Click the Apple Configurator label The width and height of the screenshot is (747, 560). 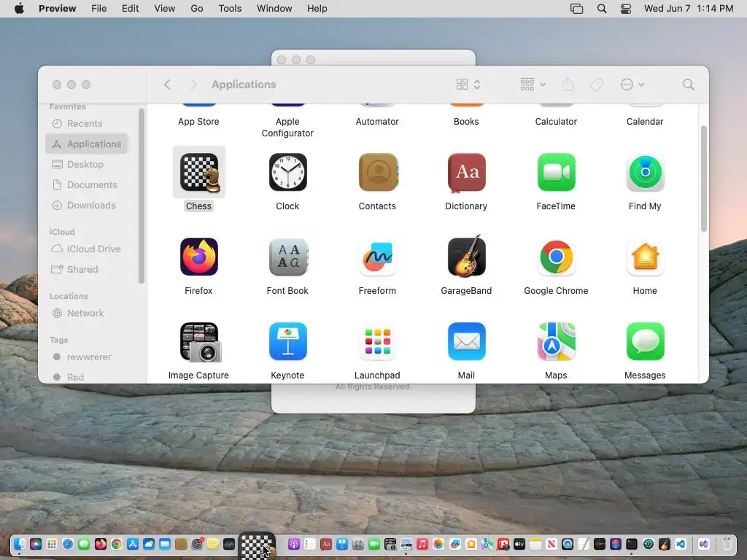pyautogui.click(x=287, y=127)
